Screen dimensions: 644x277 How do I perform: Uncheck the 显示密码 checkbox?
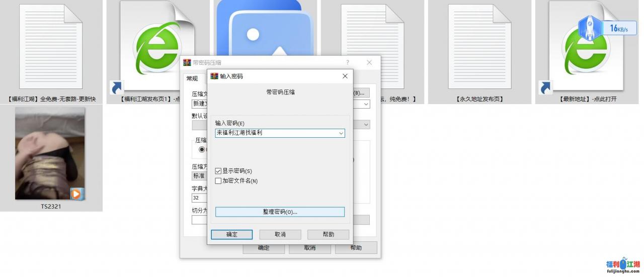218,171
